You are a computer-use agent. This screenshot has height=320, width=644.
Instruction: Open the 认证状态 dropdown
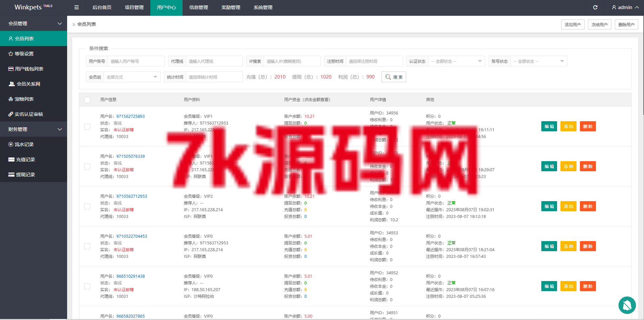click(456, 61)
